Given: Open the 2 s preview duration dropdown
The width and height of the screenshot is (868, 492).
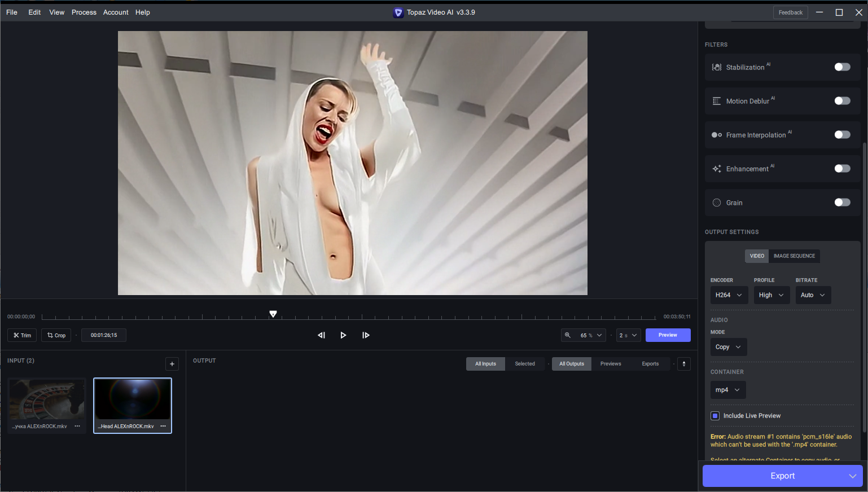Looking at the screenshot, I should pyautogui.click(x=629, y=335).
